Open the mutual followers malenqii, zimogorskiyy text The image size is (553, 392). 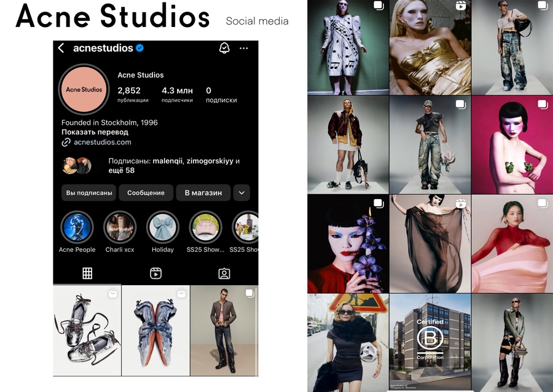click(x=174, y=166)
